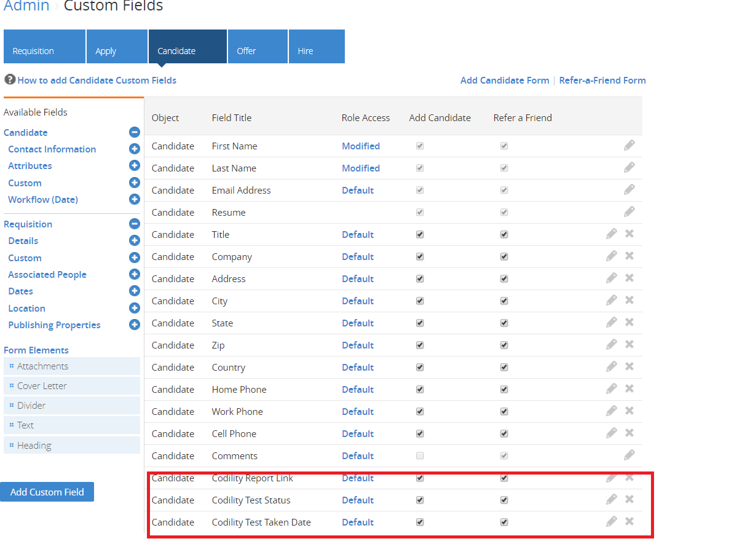This screenshot has height=560, width=753.
Task: Toggle Refer a Friend for Codility Test Status
Action: coord(504,500)
